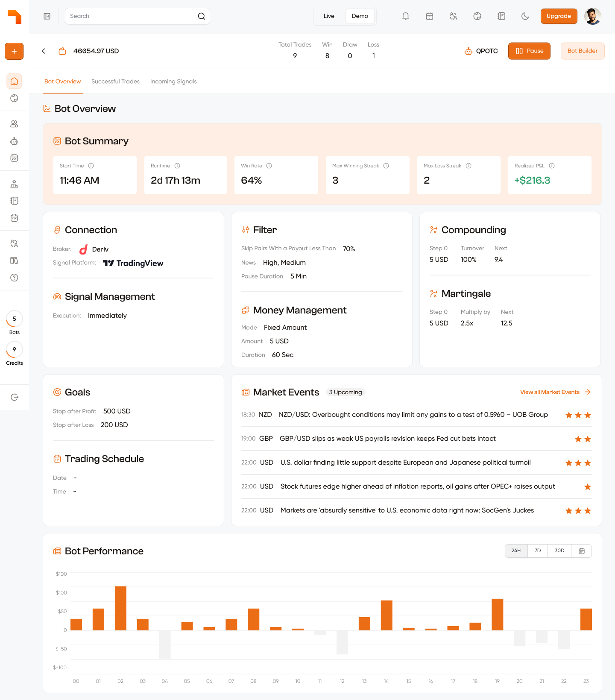This screenshot has height=700, width=615.
Task: Open Home icon in sidebar
Action: click(x=14, y=81)
